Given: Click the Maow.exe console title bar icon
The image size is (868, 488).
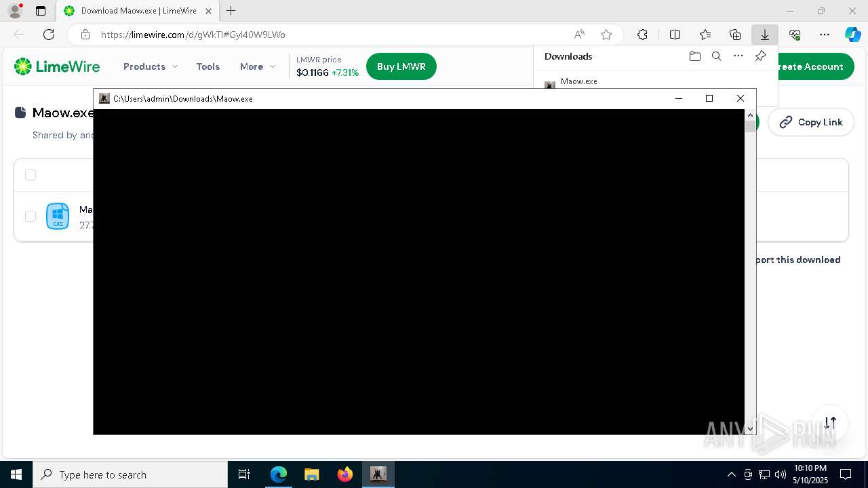Looking at the screenshot, I should 104,98.
